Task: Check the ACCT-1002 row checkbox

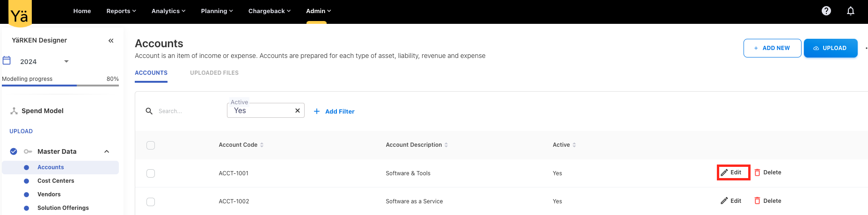Action: 151,202
